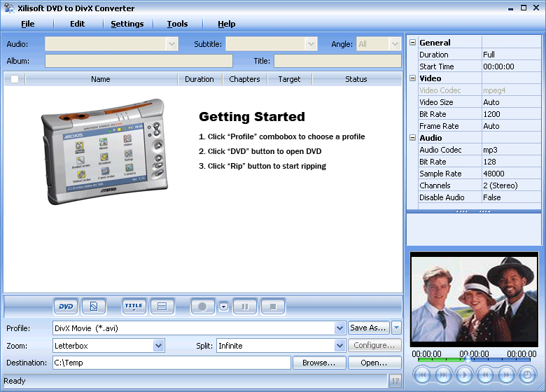Click the Duration column header
The image size is (546, 392).
[x=199, y=79]
